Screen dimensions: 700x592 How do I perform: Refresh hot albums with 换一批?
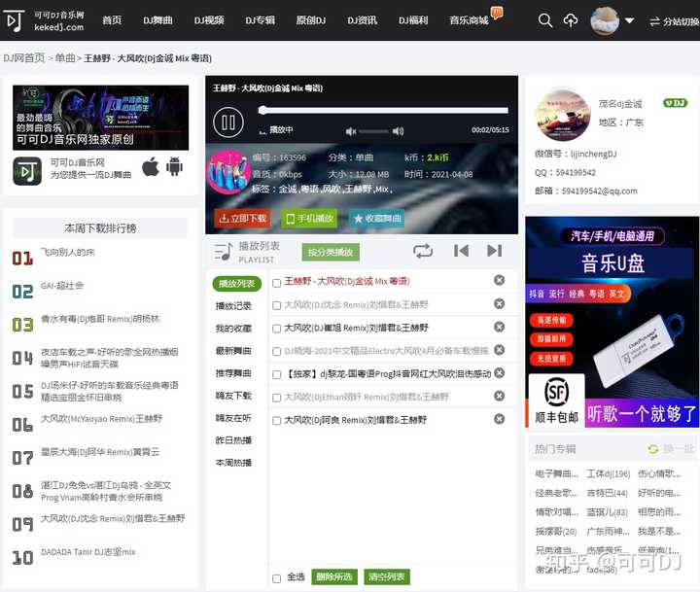(672, 449)
